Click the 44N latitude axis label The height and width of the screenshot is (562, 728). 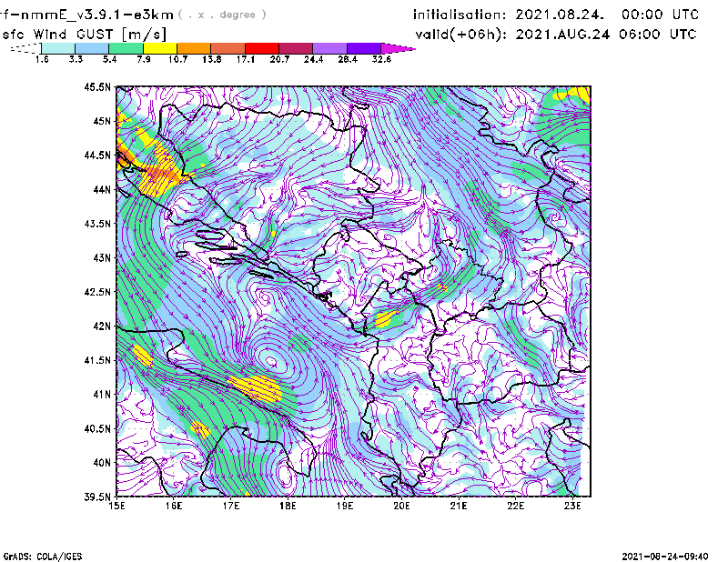[102, 189]
